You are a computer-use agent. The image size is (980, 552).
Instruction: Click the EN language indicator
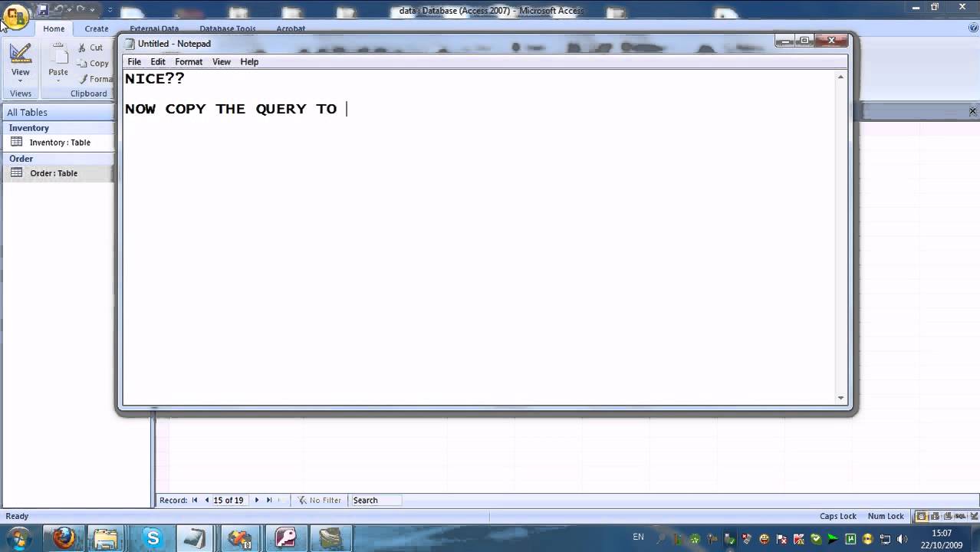[x=639, y=537]
